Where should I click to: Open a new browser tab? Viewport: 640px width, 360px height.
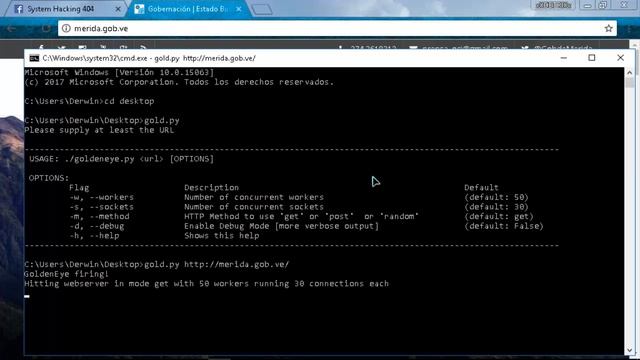[262, 9]
